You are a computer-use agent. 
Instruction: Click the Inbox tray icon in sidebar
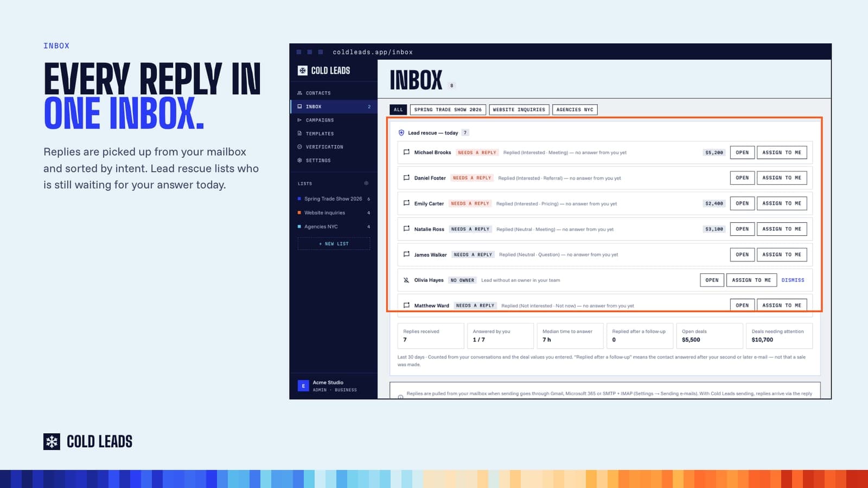pyautogui.click(x=299, y=107)
